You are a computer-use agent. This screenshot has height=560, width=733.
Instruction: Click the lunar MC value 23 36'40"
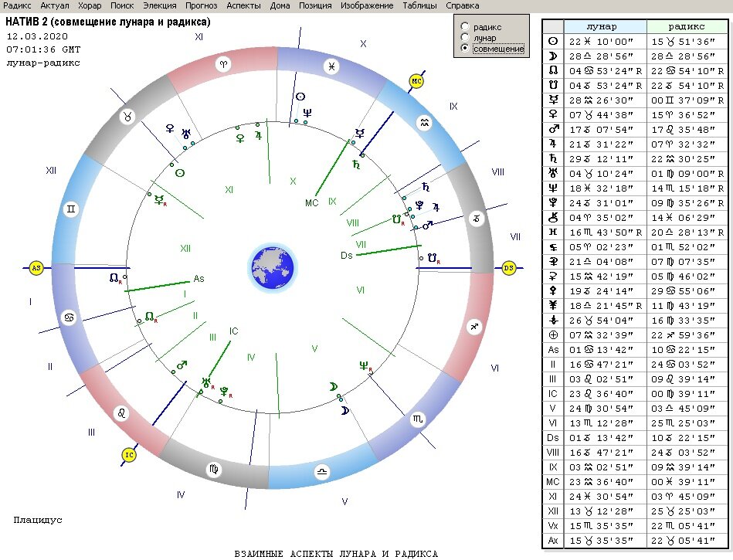click(x=601, y=482)
